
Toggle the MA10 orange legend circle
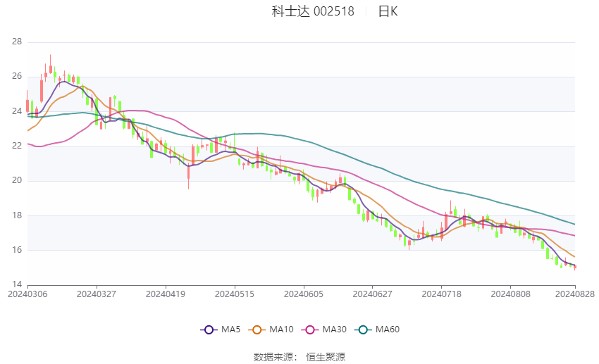(x=257, y=330)
